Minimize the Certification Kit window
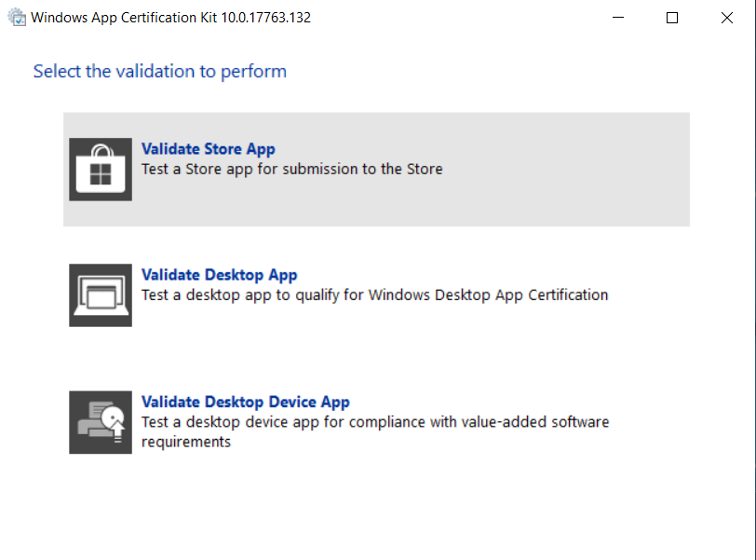Screen dimensions: 756x560 [618, 18]
